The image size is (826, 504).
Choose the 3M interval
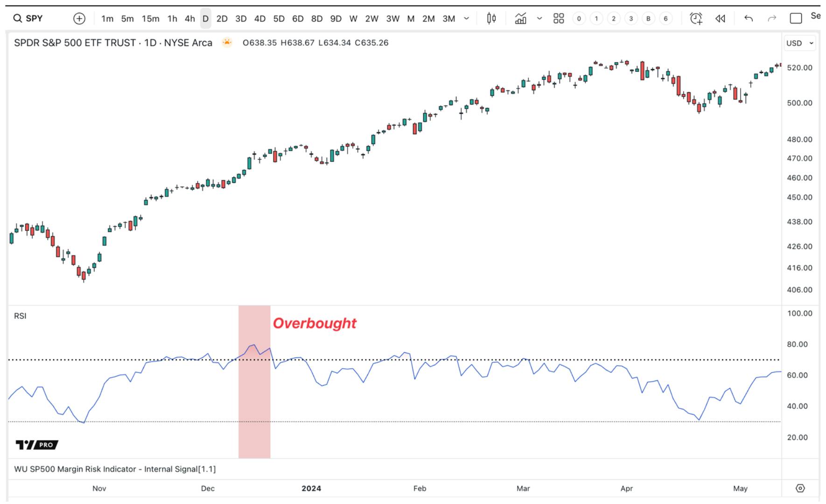pyautogui.click(x=448, y=19)
